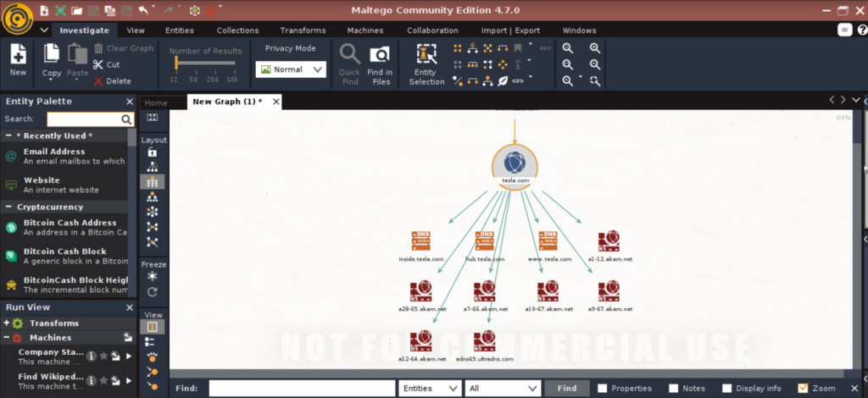The image size is (868, 398).
Task: Close the Entity Palette panel
Action: [130, 102]
